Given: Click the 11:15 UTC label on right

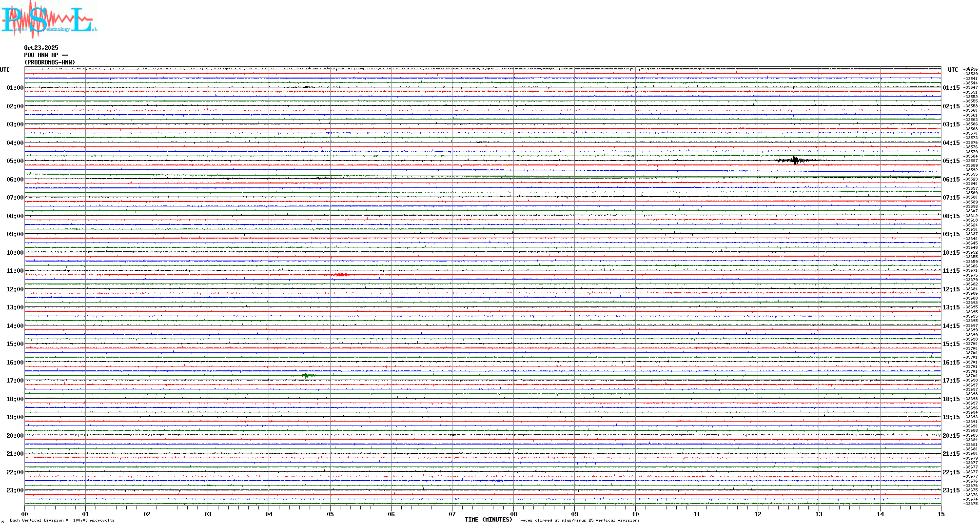Looking at the screenshot, I should (x=951, y=271).
